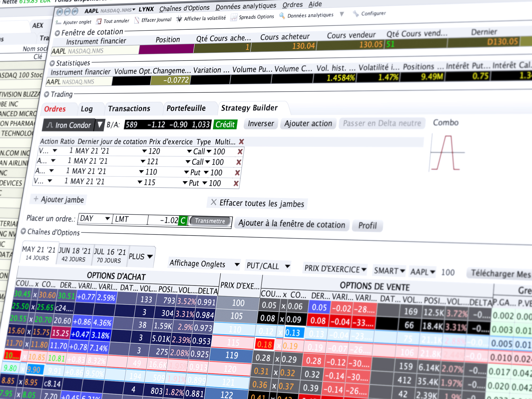This screenshot has width=532, height=399.
Task: Click the Configurer wrench icon
Action: (x=356, y=14)
